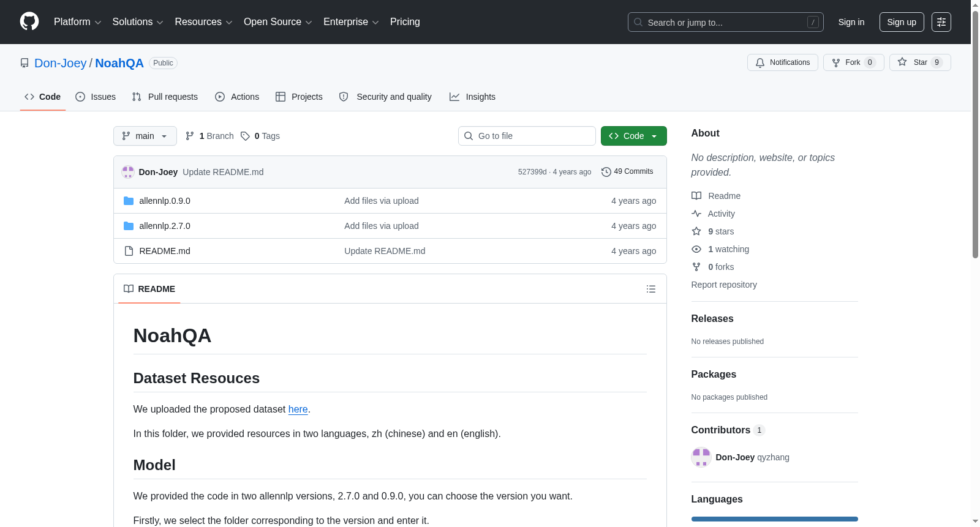
Task: Open the Insights tab
Action: point(472,97)
